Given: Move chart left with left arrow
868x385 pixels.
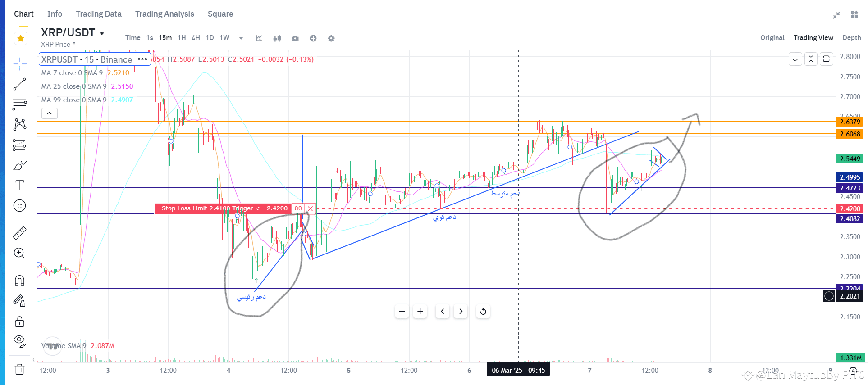Looking at the screenshot, I should click(x=443, y=311).
